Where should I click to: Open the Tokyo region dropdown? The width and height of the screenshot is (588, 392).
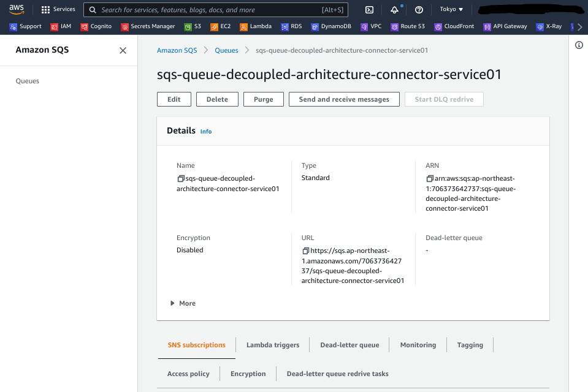point(451,9)
